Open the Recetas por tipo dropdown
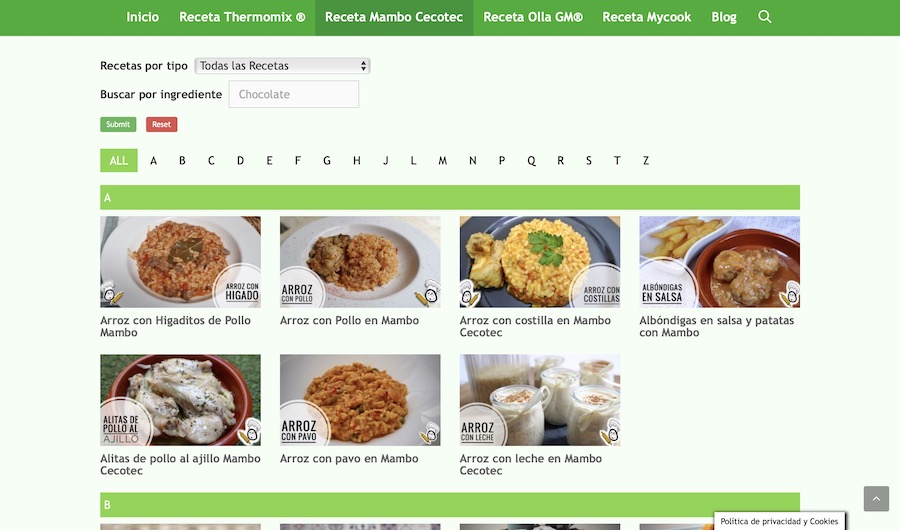Screen dimensions: 900x530 click(x=282, y=66)
